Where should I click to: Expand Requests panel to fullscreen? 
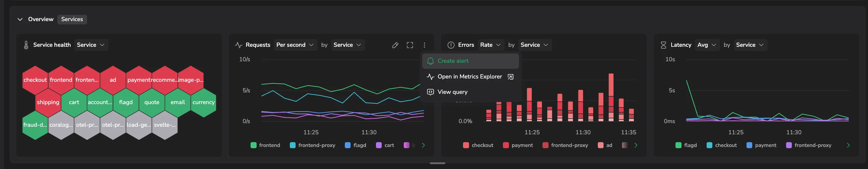point(410,45)
